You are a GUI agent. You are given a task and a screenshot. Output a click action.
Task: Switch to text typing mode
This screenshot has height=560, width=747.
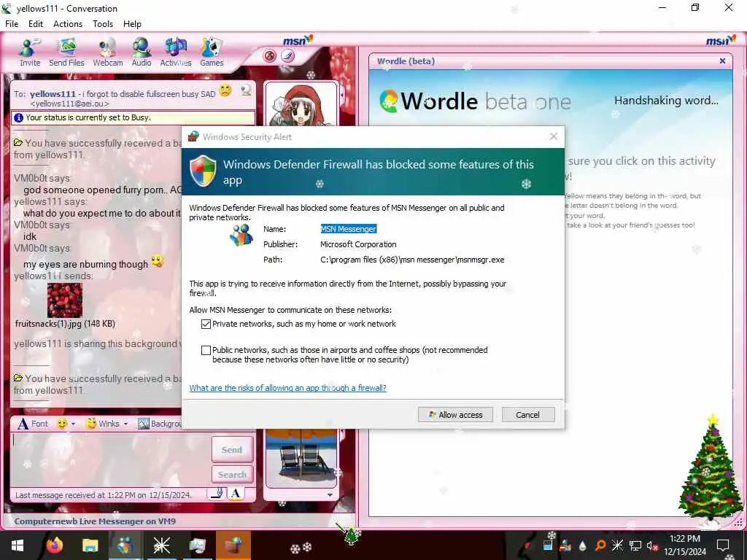(236, 494)
